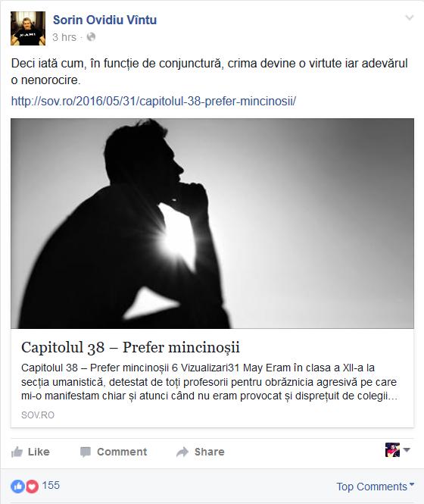This screenshot has height=504, width=424.
Task: Click the globe public privacy icon
Action: point(91,37)
